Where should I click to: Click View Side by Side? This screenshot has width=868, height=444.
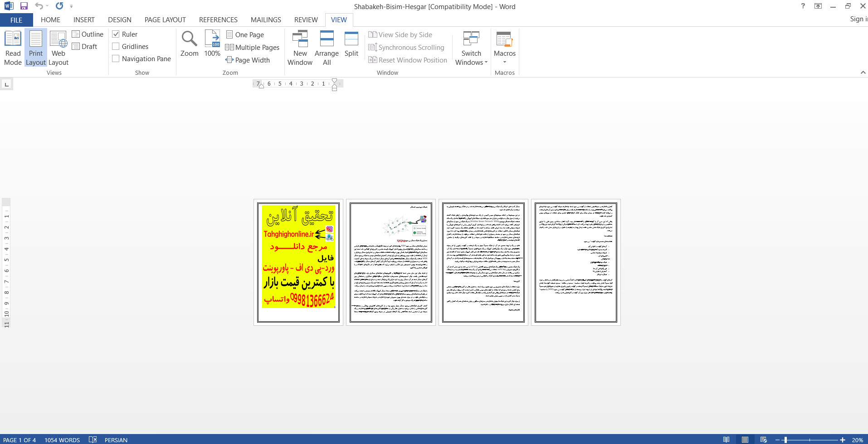pos(400,34)
